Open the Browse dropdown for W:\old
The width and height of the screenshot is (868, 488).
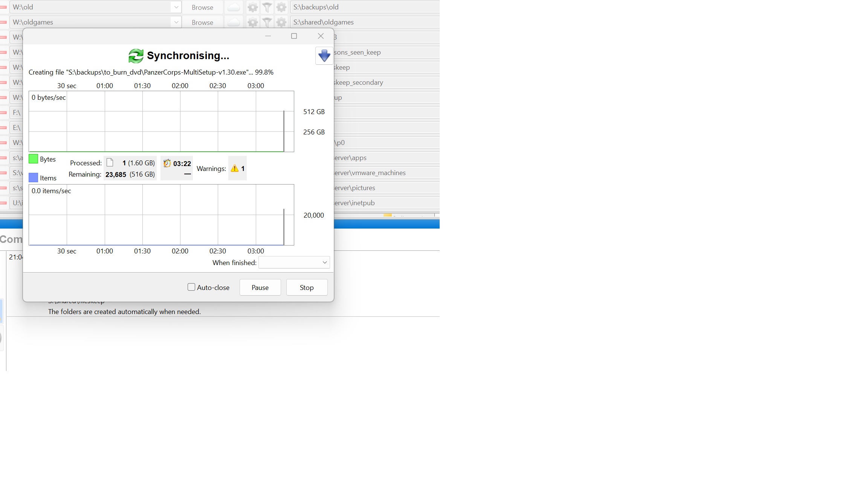click(x=203, y=6)
